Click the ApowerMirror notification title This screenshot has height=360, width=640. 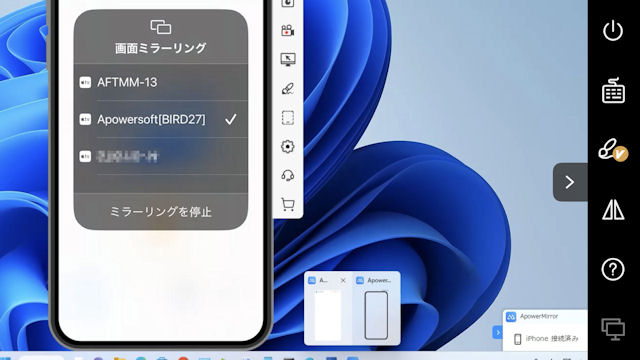point(539,316)
